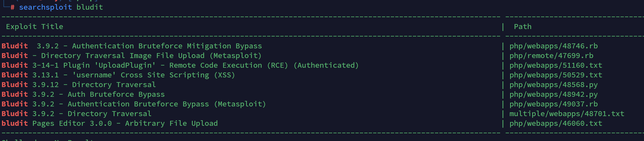This screenshot has width=644, height=141.
Task: Select the path php/webapps/48568.py
Action: pos(553,85)
